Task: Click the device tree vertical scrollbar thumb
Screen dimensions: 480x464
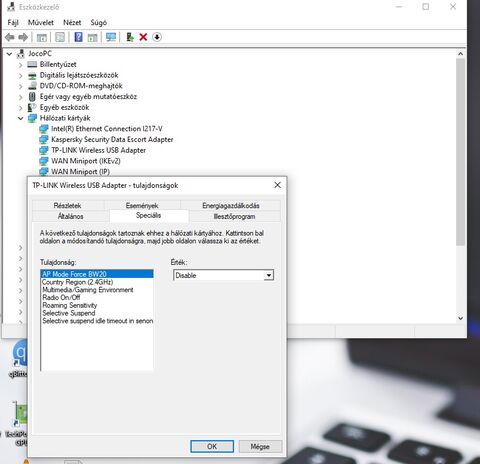Action: pos(460,152)
